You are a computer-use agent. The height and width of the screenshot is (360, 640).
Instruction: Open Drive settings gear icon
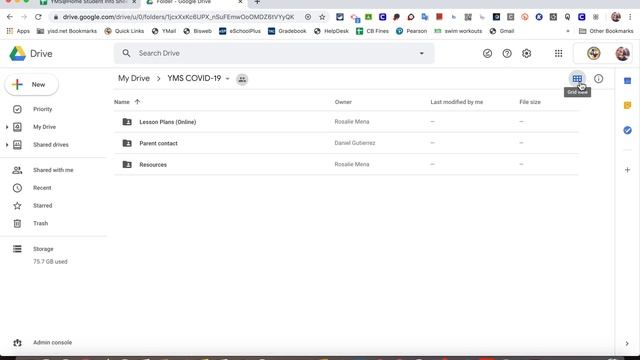[x=527, y=53]
